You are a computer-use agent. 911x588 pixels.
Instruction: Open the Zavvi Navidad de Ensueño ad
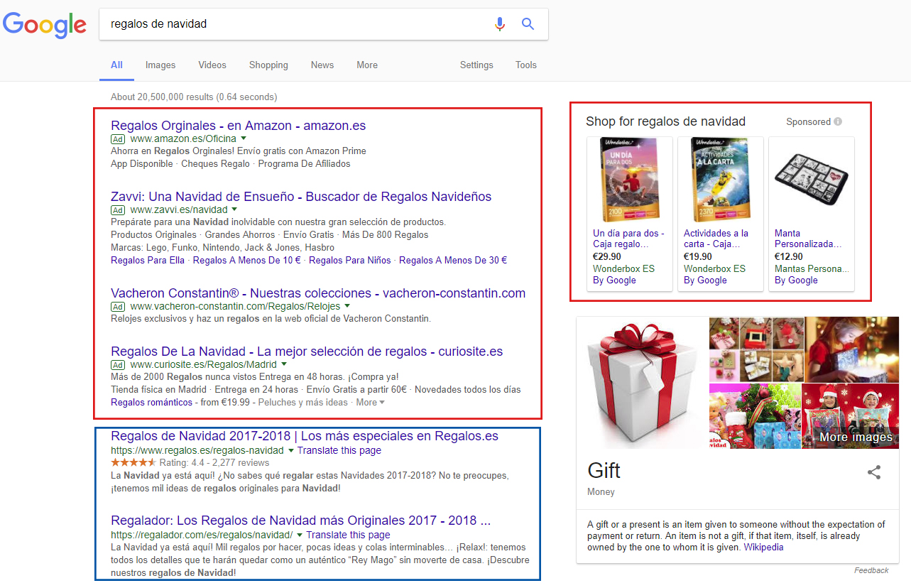301,197
